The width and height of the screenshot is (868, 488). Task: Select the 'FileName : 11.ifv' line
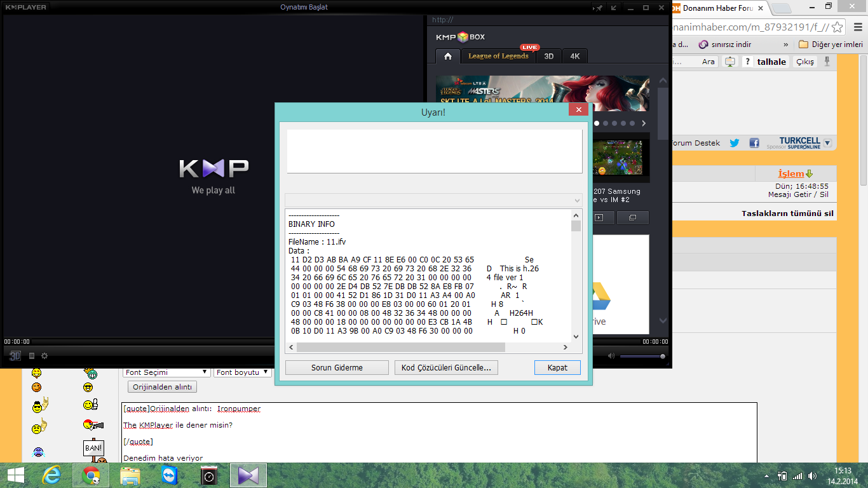317,242
